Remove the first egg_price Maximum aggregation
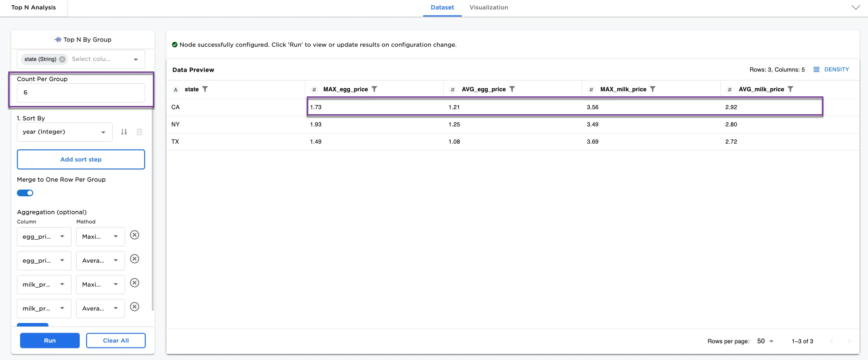 click(135, 235)
